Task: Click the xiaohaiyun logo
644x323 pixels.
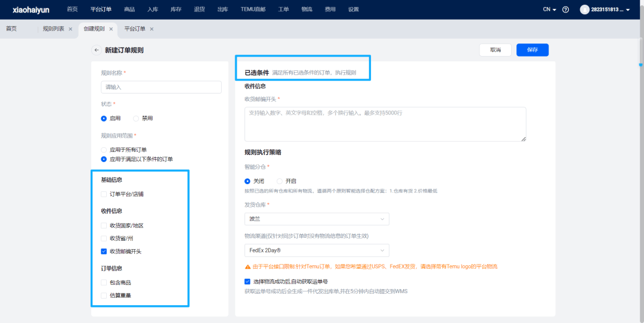Action: tap(30, 10)
